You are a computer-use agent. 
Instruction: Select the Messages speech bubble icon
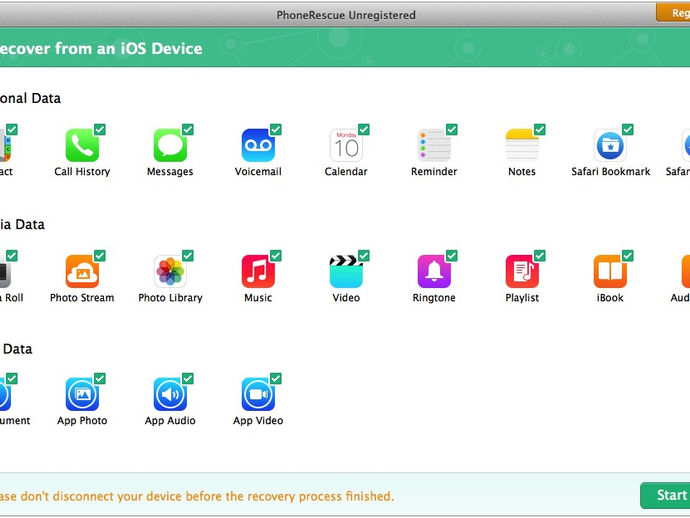coord(170,145)
